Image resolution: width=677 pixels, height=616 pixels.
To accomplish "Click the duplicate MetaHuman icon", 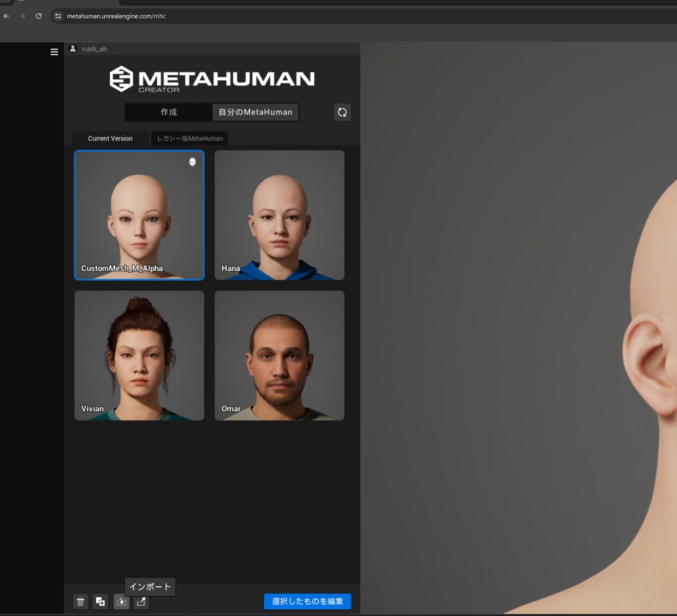I will (100, 602).
